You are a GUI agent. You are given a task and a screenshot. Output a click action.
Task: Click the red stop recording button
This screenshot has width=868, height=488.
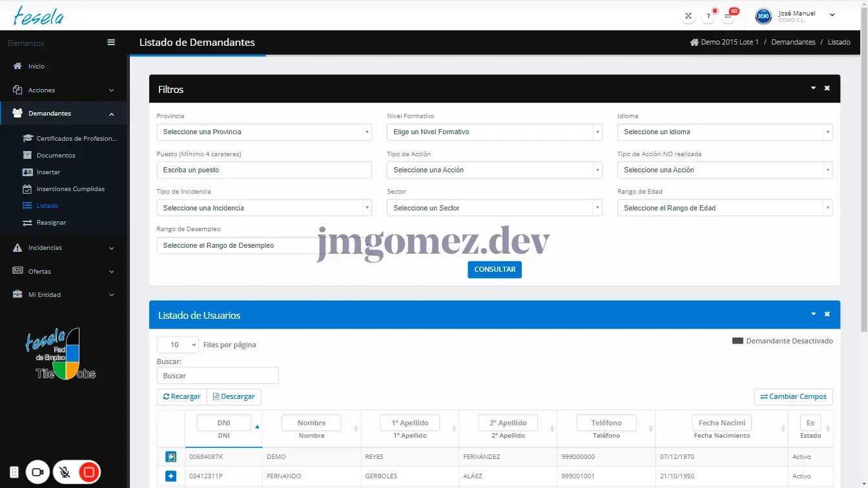click(x=89, y=473)
